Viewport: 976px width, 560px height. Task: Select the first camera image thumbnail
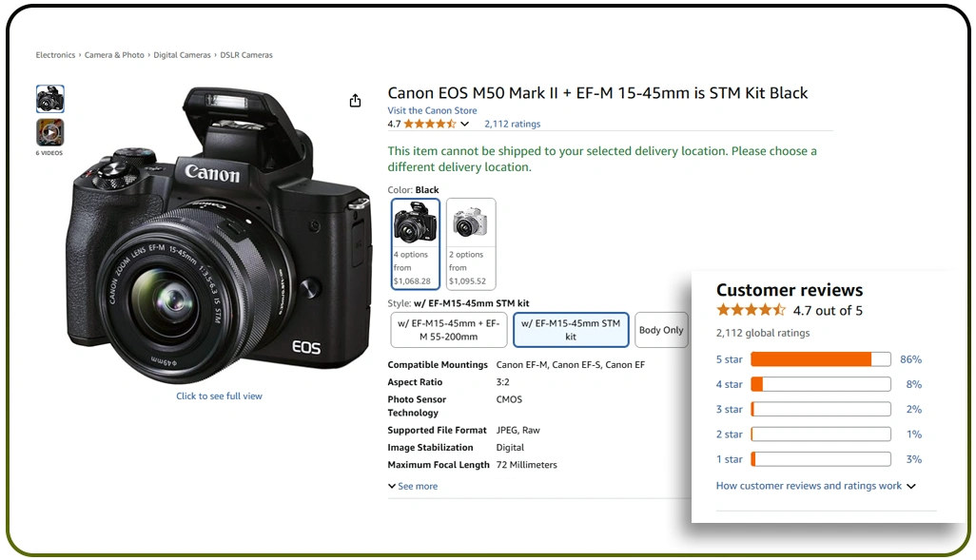tap(49, 99)
